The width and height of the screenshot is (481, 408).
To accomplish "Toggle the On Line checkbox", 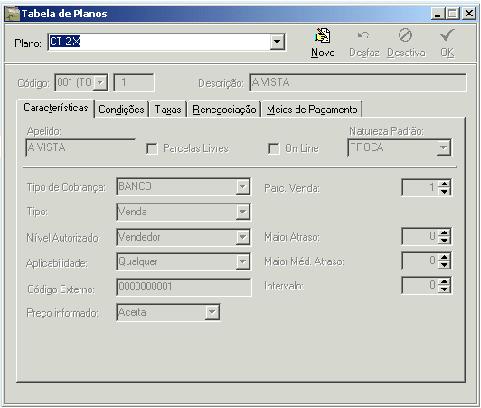I will click(274, 149).
